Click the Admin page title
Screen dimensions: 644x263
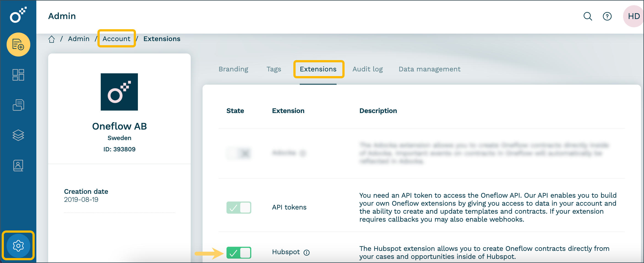[x=62, y=16]
